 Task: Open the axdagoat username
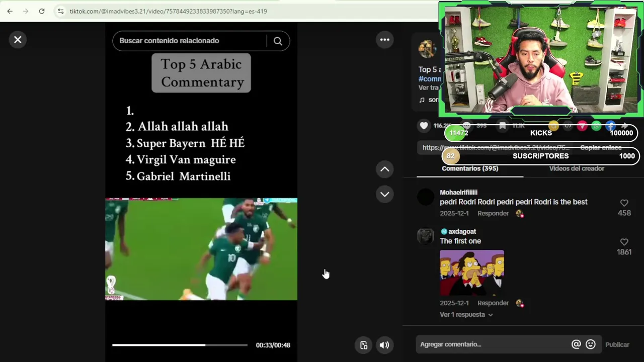(462, 232)
